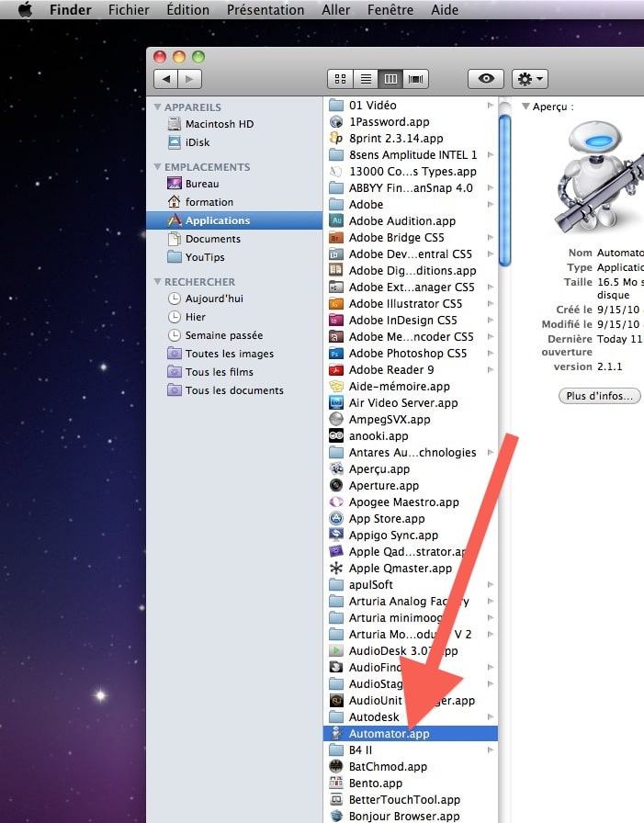Image resolution: width=644 pixels, height=823 pixels.
Task: Open the gear Action menu
Action: [530, 79]
